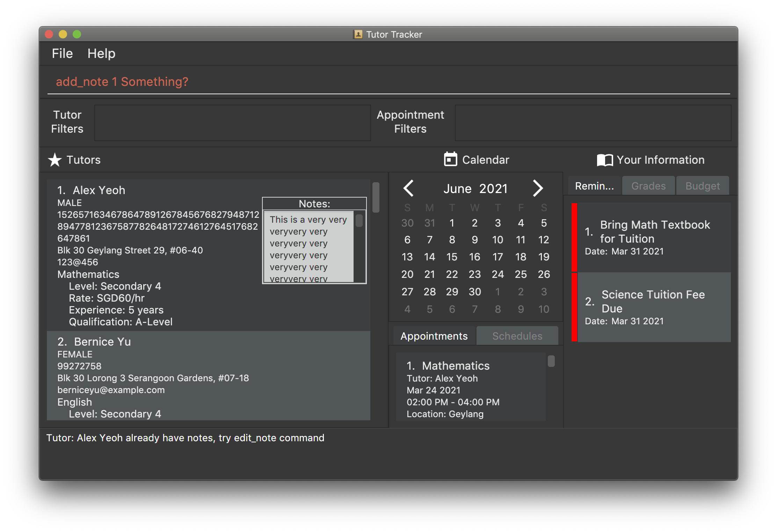Click the red bar on Bring Math Textbook reminder

pos(574,237)
